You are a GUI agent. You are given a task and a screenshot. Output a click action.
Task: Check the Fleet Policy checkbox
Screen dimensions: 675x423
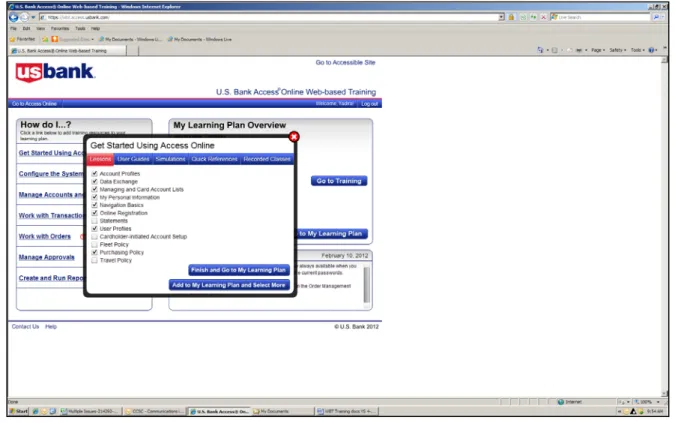pyautogui.click(x=95, y=244)
